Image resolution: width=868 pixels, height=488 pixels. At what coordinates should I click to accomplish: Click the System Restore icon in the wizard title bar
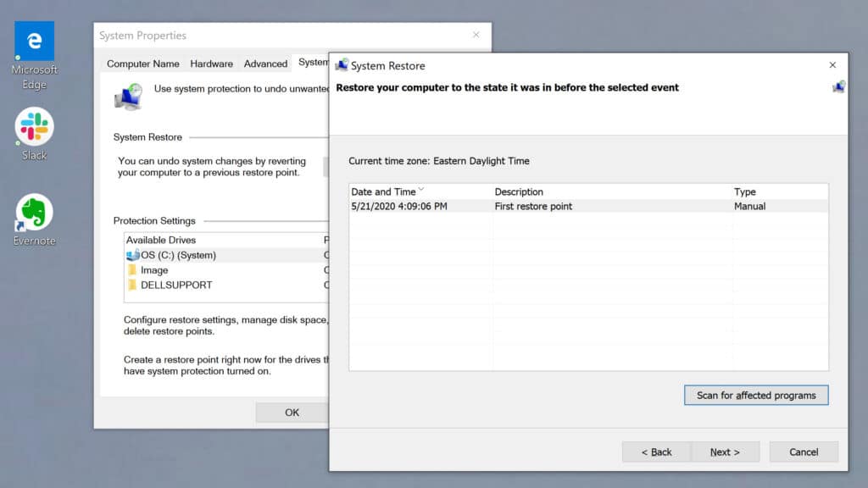point(342,64)
